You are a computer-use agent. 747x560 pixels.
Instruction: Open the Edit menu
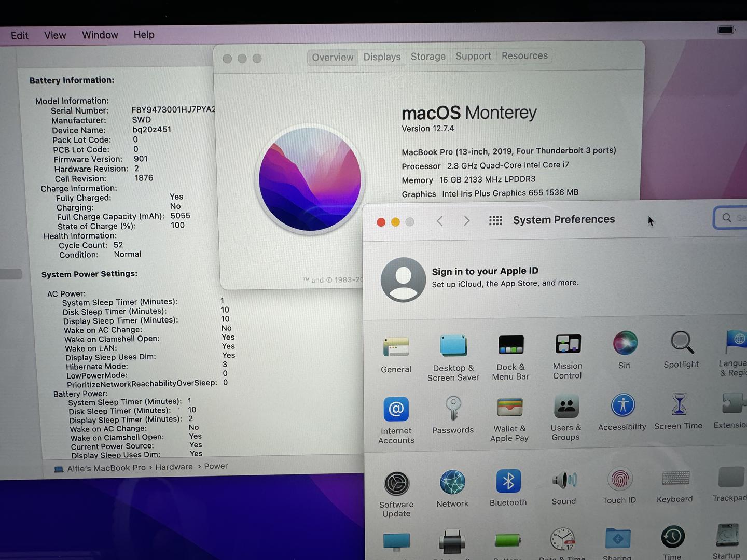point(20,36)
